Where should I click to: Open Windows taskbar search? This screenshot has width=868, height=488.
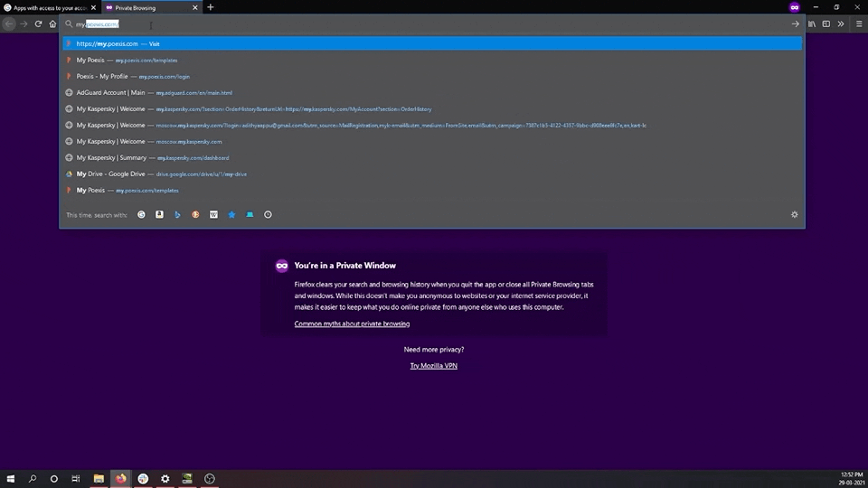[33, 479]
